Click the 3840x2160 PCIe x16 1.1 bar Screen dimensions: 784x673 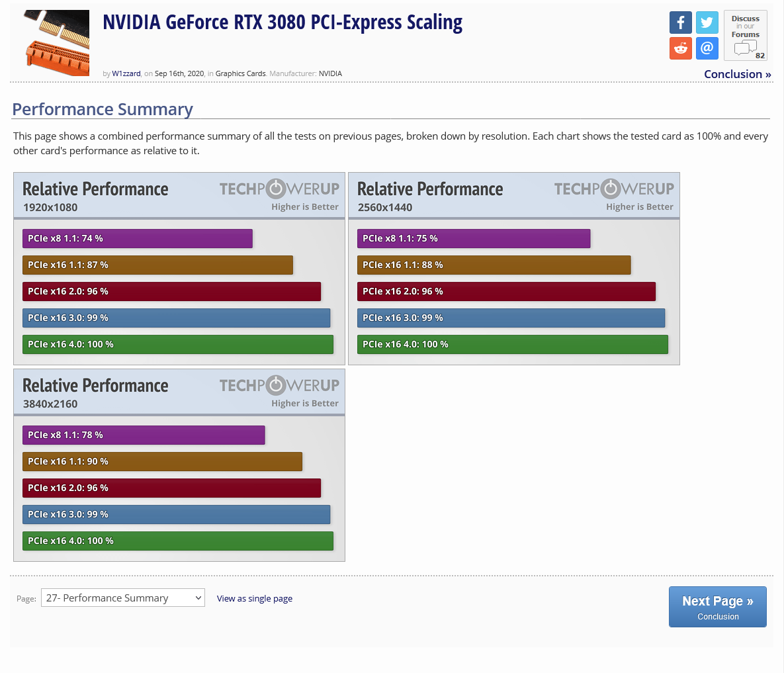pyautogui.click(x=162, y=462)
